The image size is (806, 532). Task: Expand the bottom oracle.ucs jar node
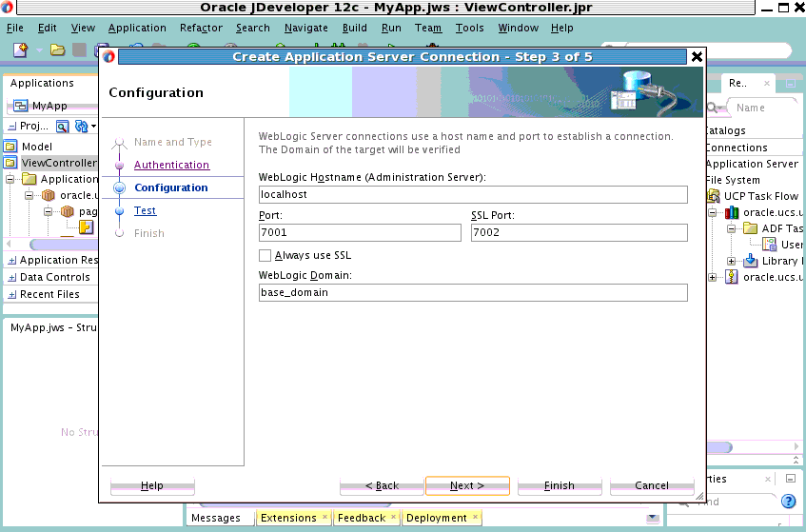point(713,278)
